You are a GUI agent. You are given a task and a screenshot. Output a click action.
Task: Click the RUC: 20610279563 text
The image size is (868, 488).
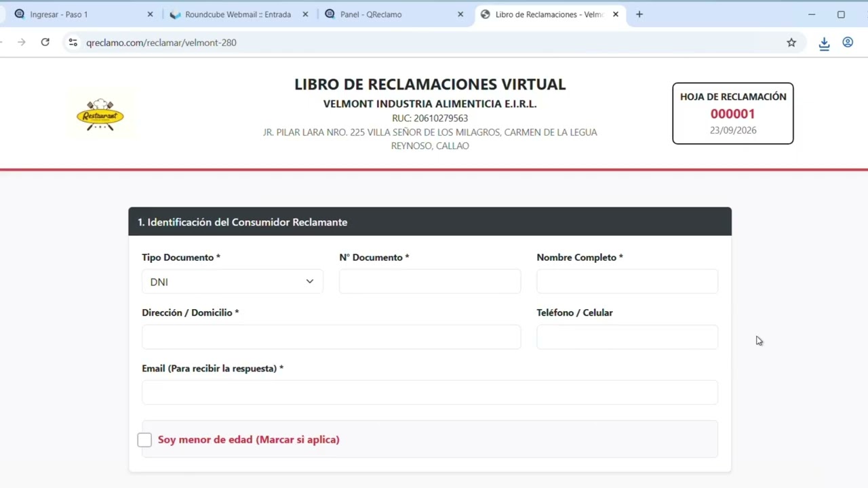tap(430, 118)
